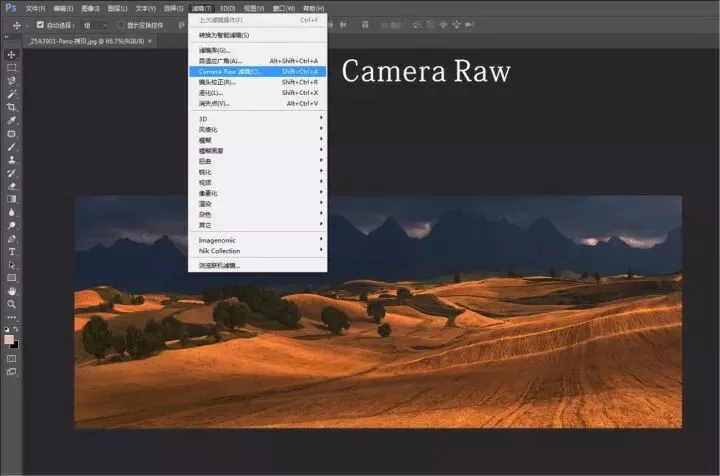Enable Show Transform Controls (显示变换控件) checkbox
This screenshot has width=720, height=476.
(x=121, y=25)
